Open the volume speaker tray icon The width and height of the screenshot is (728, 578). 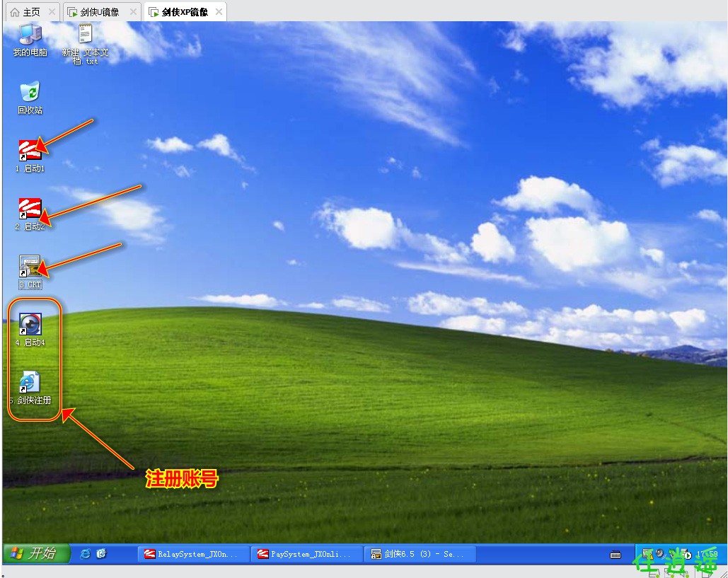[660, 553]
